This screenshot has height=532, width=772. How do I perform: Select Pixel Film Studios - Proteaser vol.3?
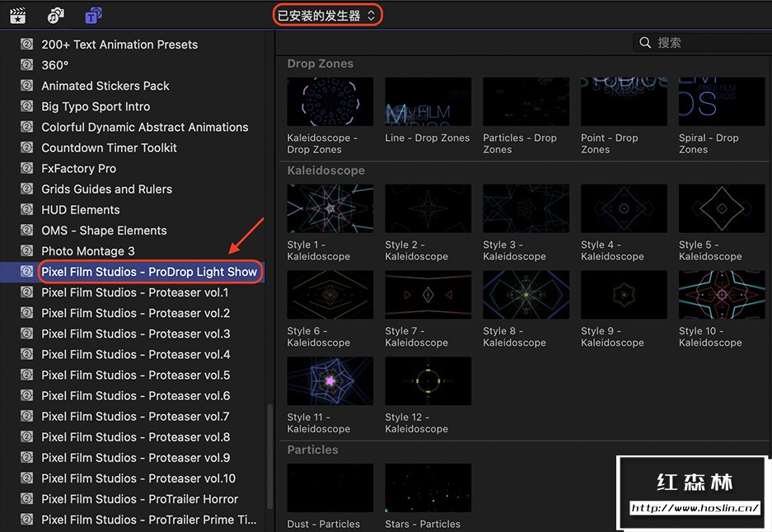pyautogui.click(x=136, y=334)
